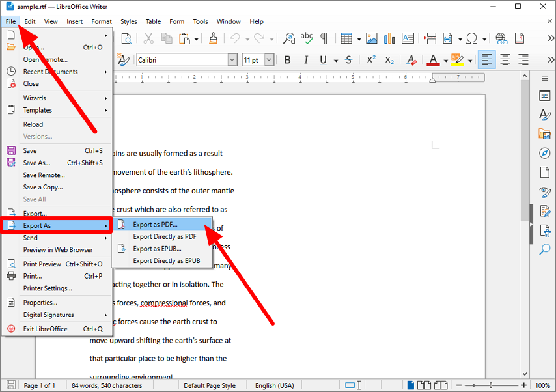Toggle Underline formatting button
556x392 pixels.
pyautogui.click(x=323, y=60)
